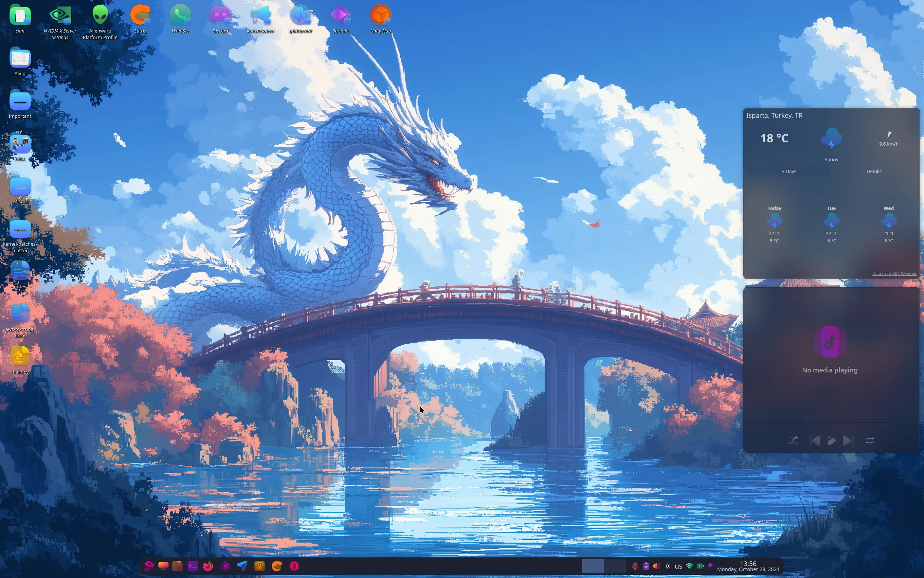The width and height of the screenshot is (924, 578).
Task: Follow the 'Data from BBC Weather' link
Action: pos(894,273)
